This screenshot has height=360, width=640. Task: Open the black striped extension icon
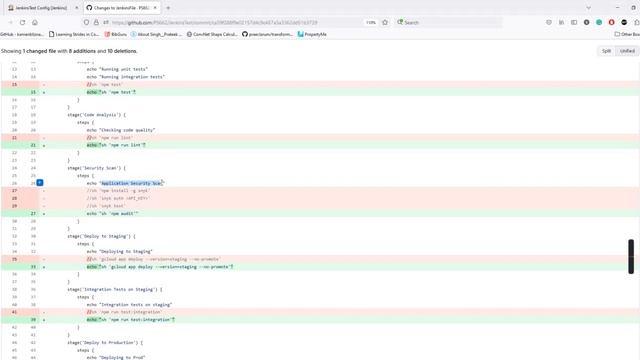tap(624, 22)
